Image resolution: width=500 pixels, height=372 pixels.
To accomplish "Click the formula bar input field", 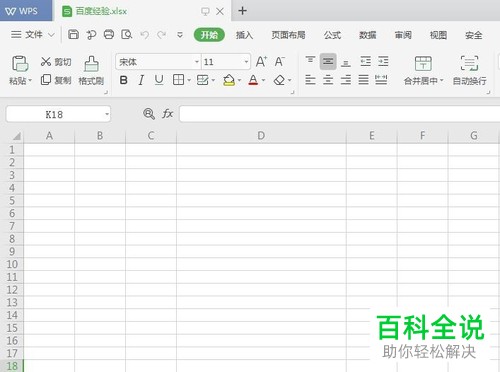I will pos(339,114).
